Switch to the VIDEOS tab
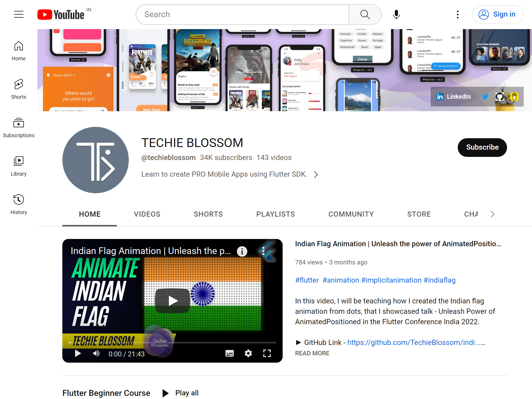Viewport: 532px width, 399px height. coord(147,214)
